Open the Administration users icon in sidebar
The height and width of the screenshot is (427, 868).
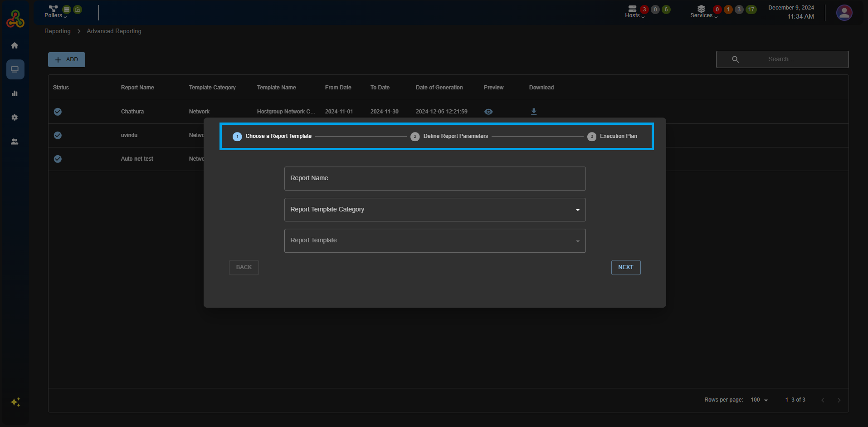coord(15,142)
